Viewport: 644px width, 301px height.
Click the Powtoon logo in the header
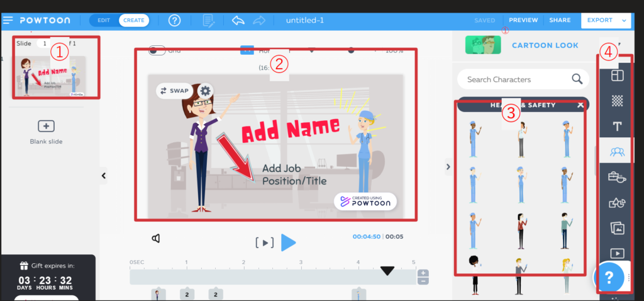(45, 20)
